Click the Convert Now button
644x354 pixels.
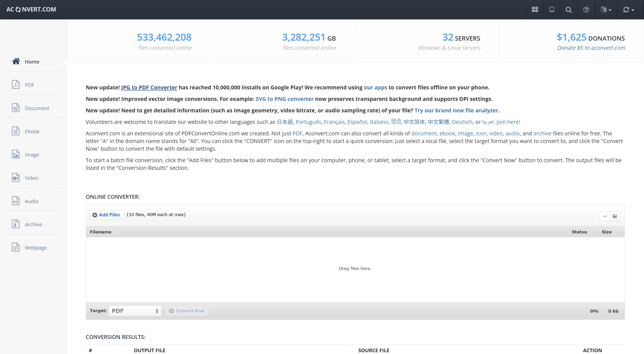[x=188, y=311]
